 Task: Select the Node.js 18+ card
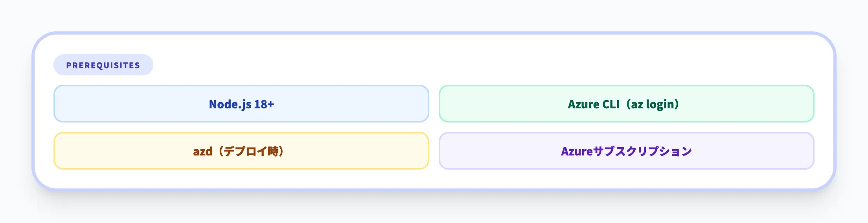click(x=241, y=104)
